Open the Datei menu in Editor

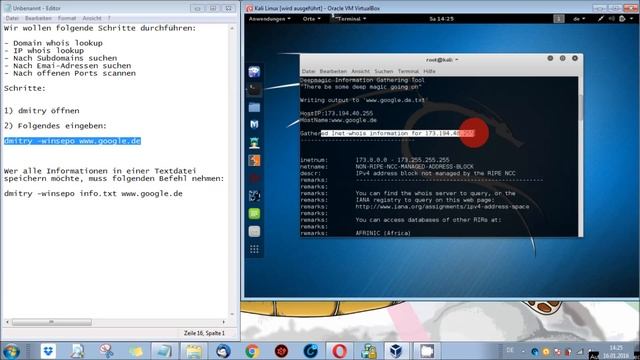12,18
